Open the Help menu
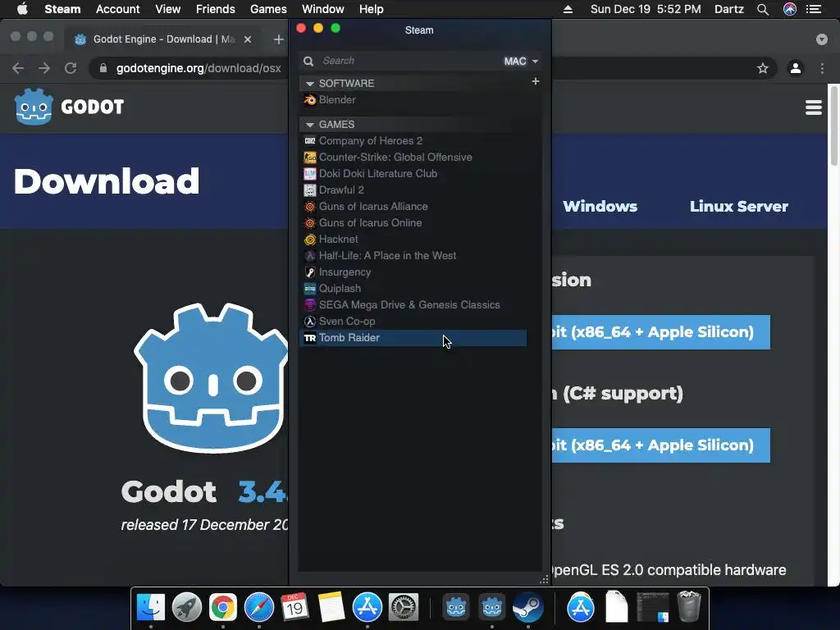 372,9
